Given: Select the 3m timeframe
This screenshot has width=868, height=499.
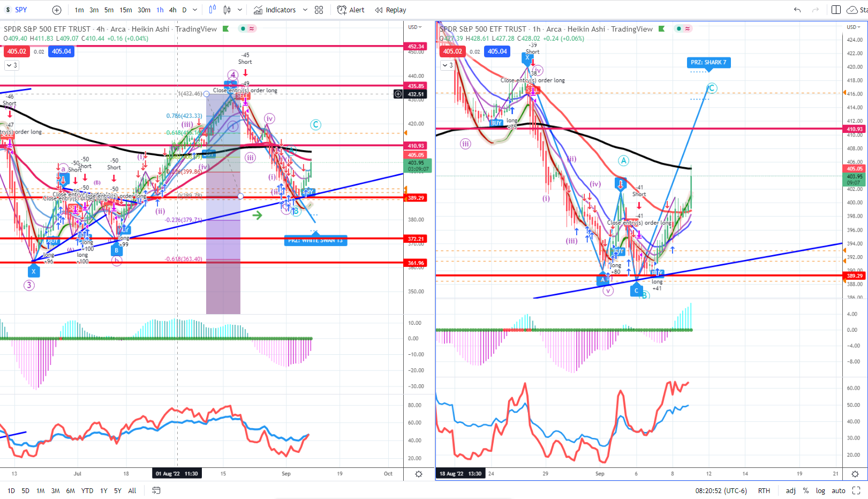Looking at the screenshot, I should pos(94,10).
